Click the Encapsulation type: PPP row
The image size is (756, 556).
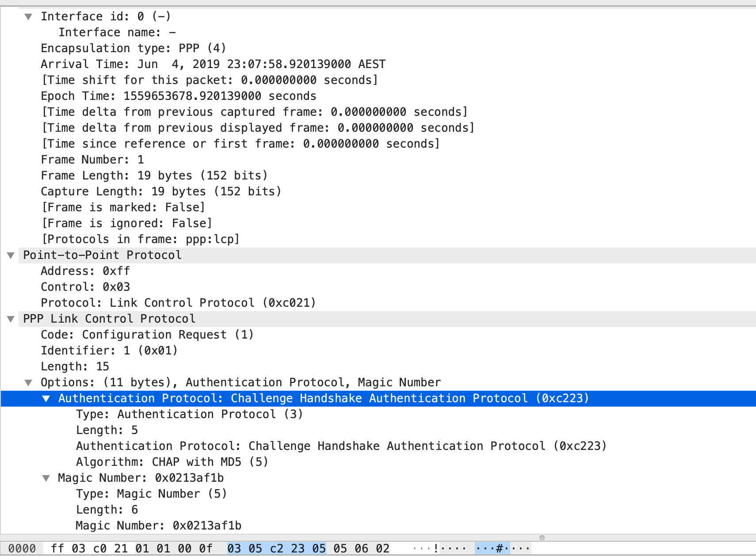tap(133, 49)
